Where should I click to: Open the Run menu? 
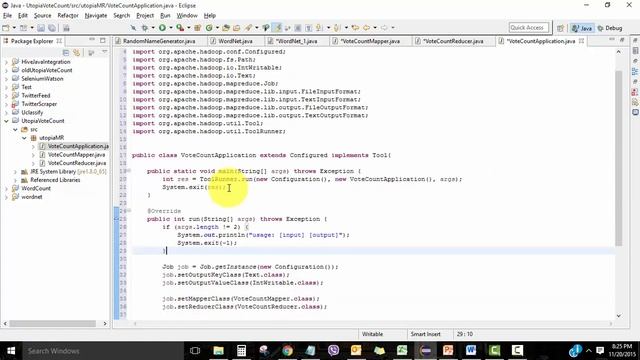165,16
